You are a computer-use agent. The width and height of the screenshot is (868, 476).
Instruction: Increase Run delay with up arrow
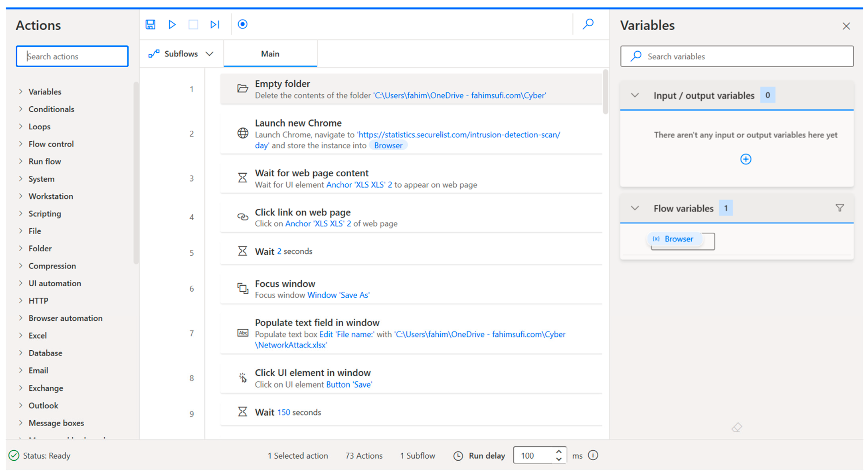[x=559, y=452]
